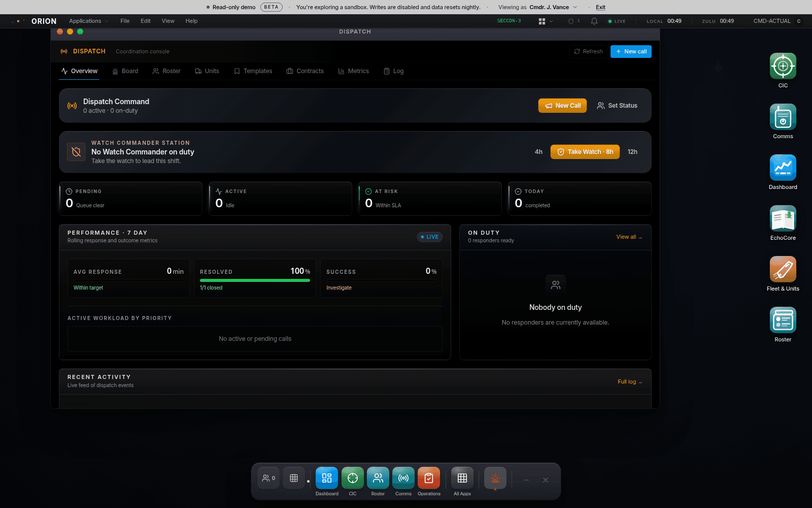Click the shield alerts icon in top bar
This screenshot has width=812, height=508.
[x=573, y=21]
